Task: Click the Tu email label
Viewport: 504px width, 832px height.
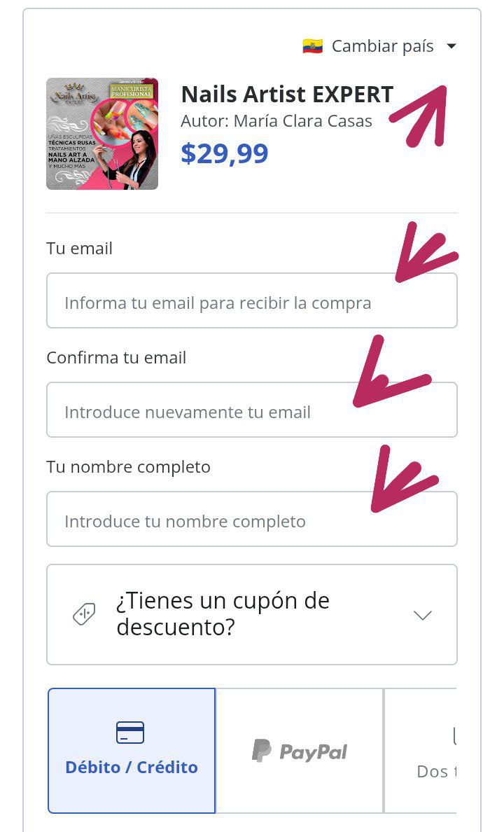Action: coord(80,249)
